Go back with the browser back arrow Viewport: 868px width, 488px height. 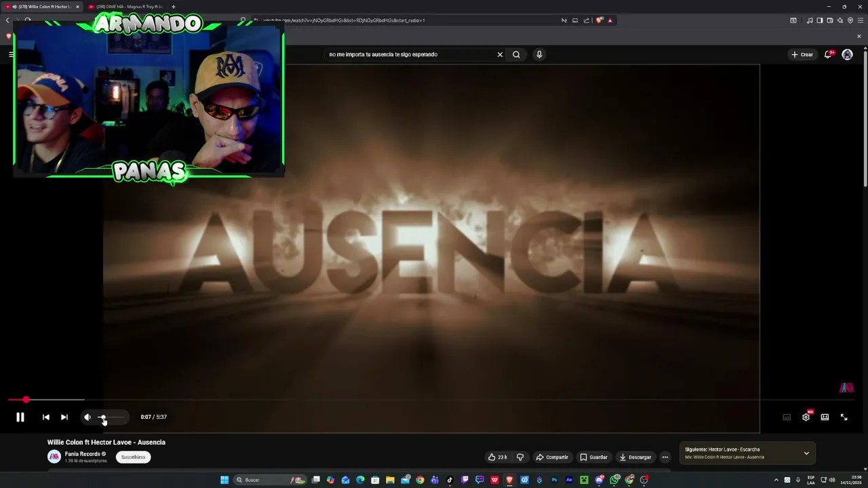coord(7,20)
